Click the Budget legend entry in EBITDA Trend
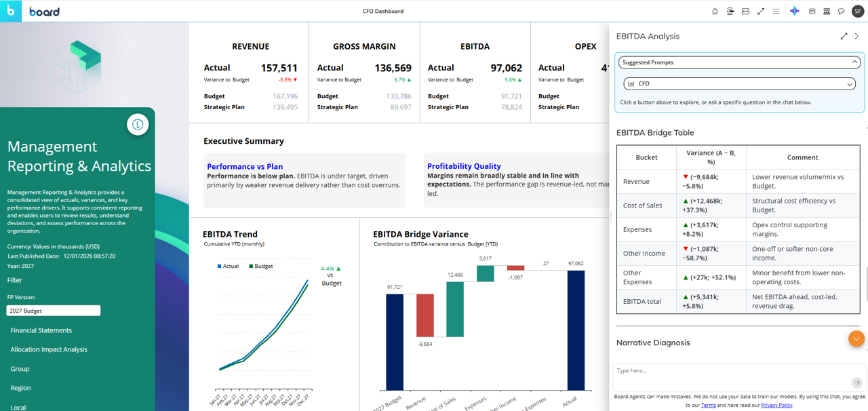Viewport: 868px width, 411px height. pyautogui.click(x=261, y=267)
